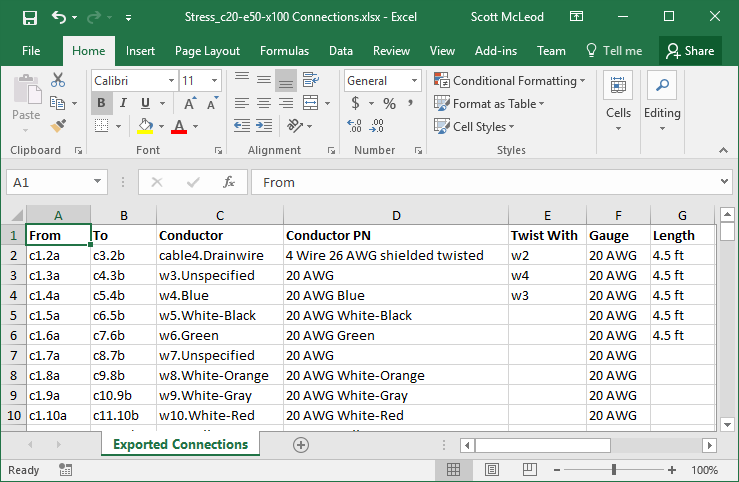Switch to Page Layout view icon
The width and height of the screenshot is (739, 482).
(492, 469)
